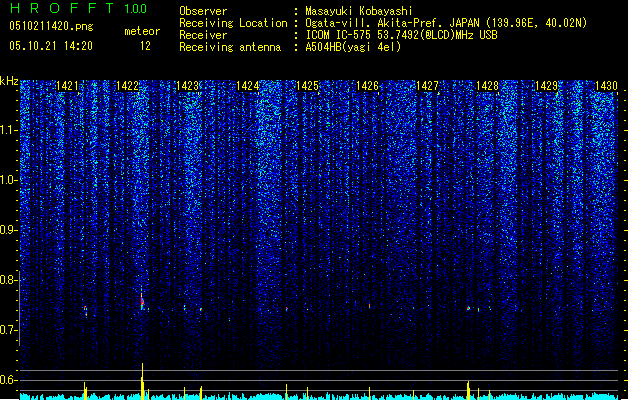Click the Observer name Masayuki Kobayashi

[359, 11]
